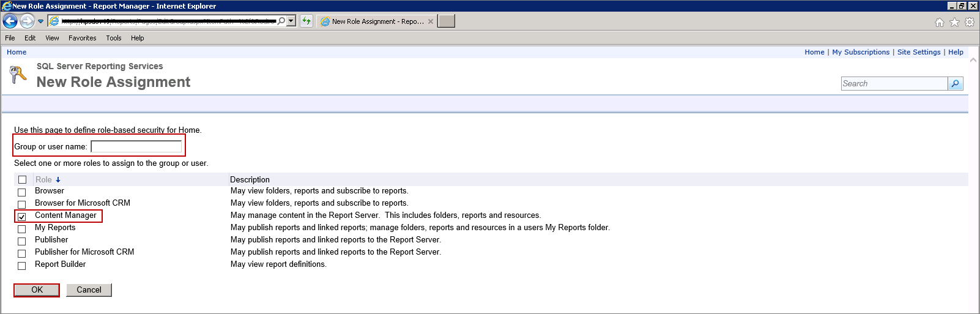Open the View menu
The image size is (980, 314).
[x=52, y=38]
